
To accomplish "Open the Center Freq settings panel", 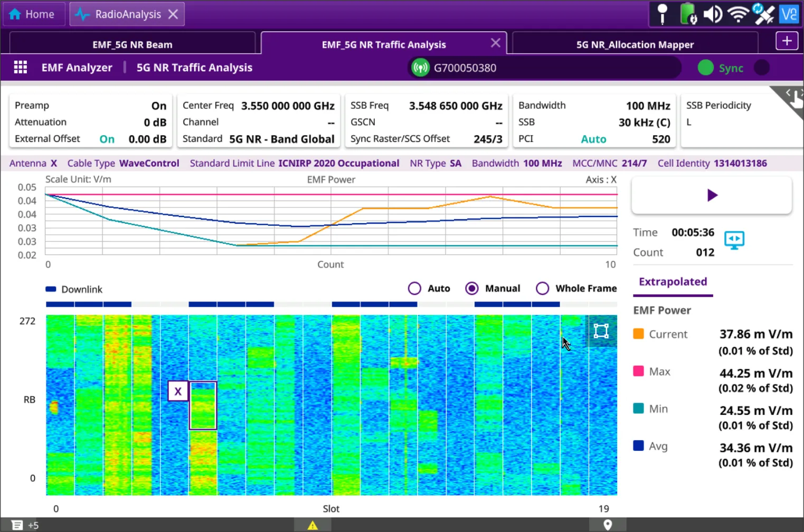I will pos(258,122).
